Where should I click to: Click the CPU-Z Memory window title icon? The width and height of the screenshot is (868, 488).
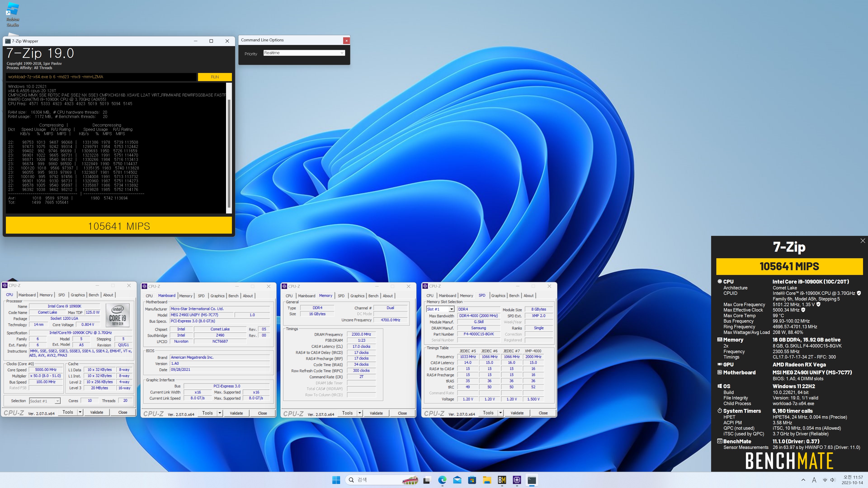click(x=284, y=286)
